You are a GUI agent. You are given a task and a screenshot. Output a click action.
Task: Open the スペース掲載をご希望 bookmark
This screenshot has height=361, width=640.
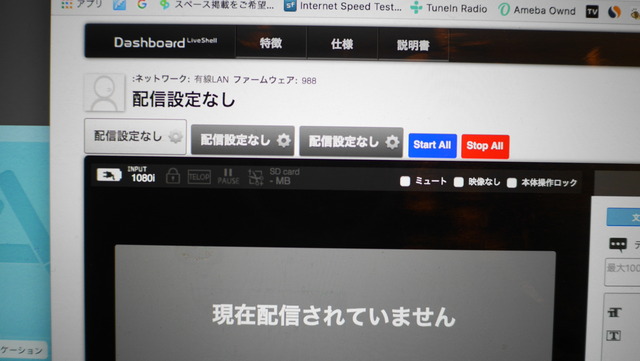217,5
